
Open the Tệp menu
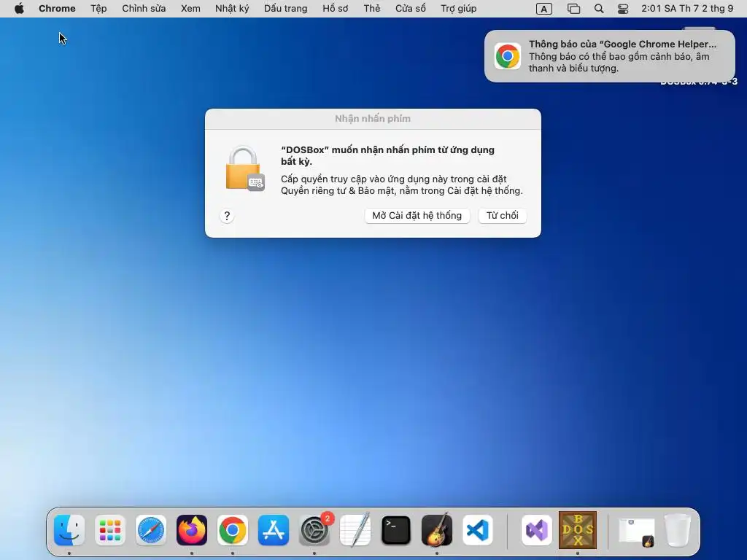click(98, 9)
